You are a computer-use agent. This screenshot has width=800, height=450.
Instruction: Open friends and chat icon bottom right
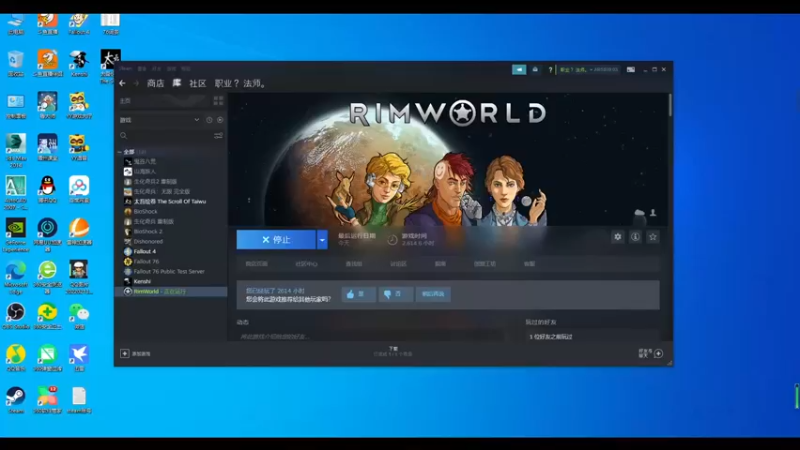coord(658,354)
